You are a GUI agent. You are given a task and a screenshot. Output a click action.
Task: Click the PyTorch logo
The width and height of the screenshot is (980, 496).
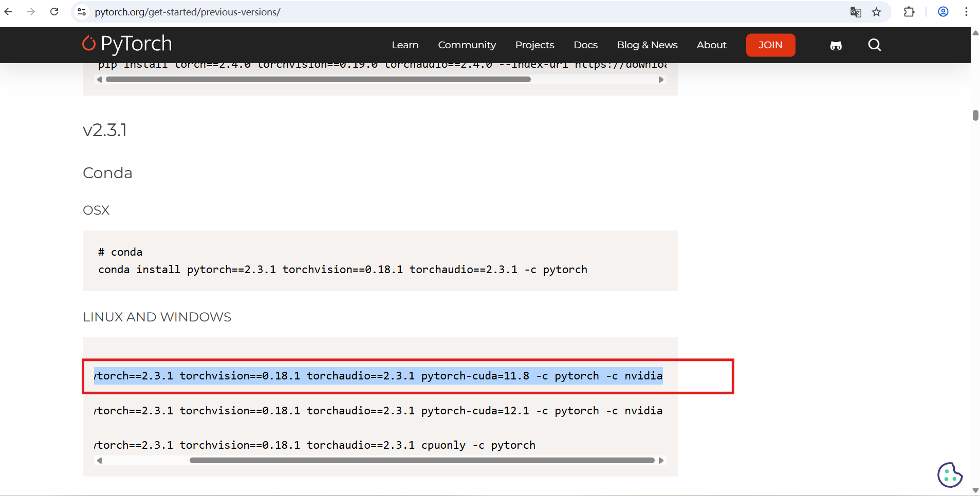coord(127,44)
